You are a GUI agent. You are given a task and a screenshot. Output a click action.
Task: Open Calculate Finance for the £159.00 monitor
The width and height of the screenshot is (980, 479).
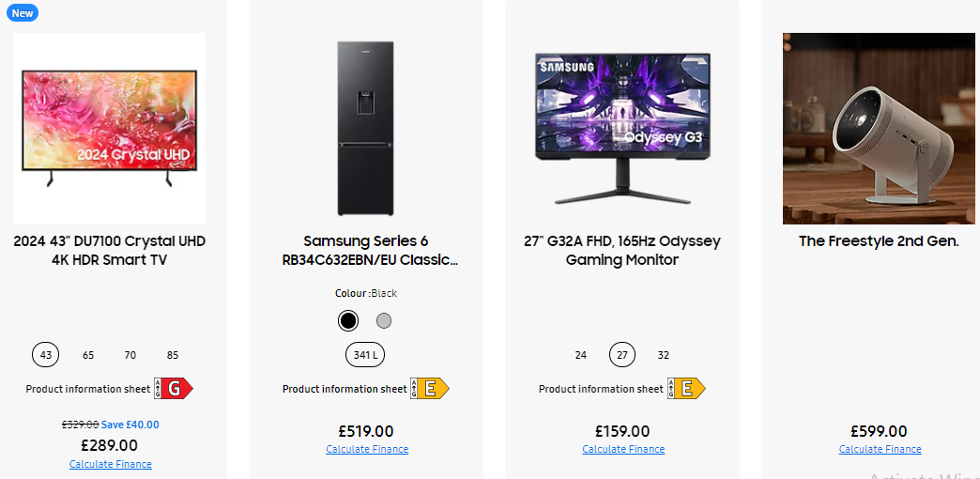623,449
